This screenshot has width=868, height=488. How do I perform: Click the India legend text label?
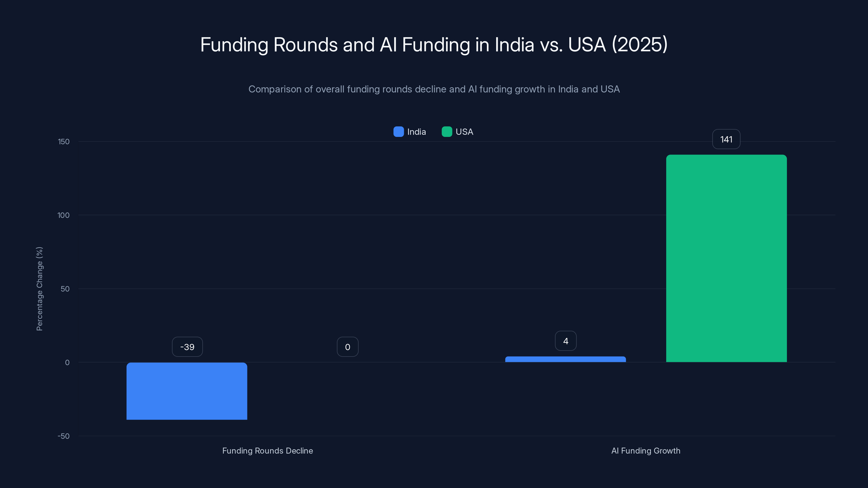point(417,132)
